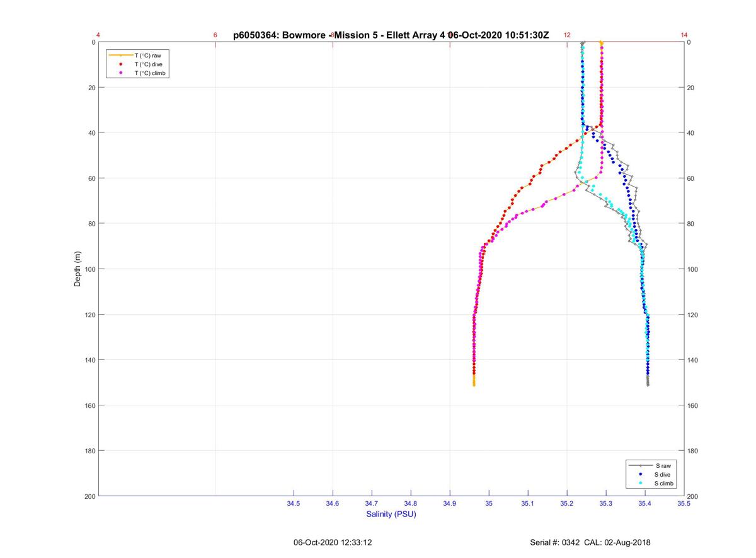Click the timestamp '06-Oct-2020 12:33:12'
Viewport: 756px width, 558px height.
pos(333,542)
